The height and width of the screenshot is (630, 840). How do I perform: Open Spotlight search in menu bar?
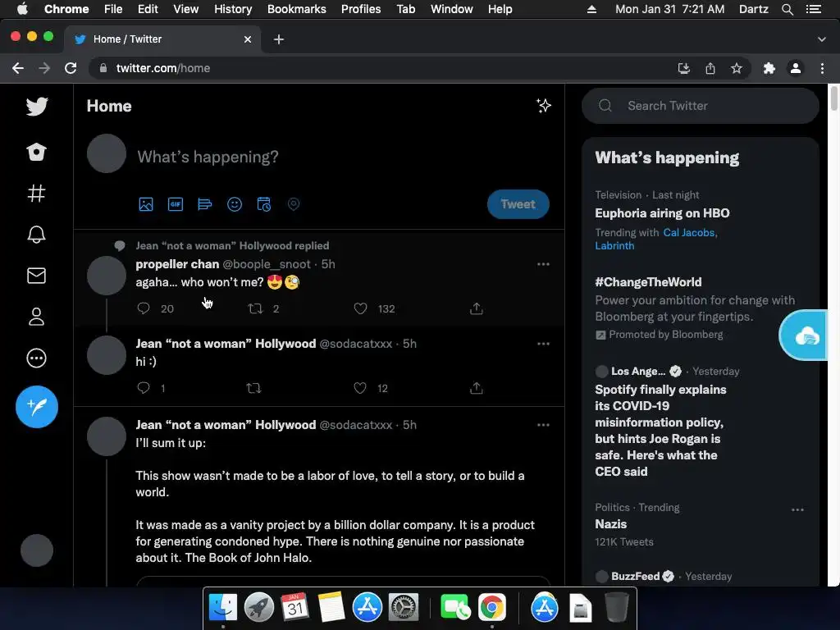click(787, 9)
